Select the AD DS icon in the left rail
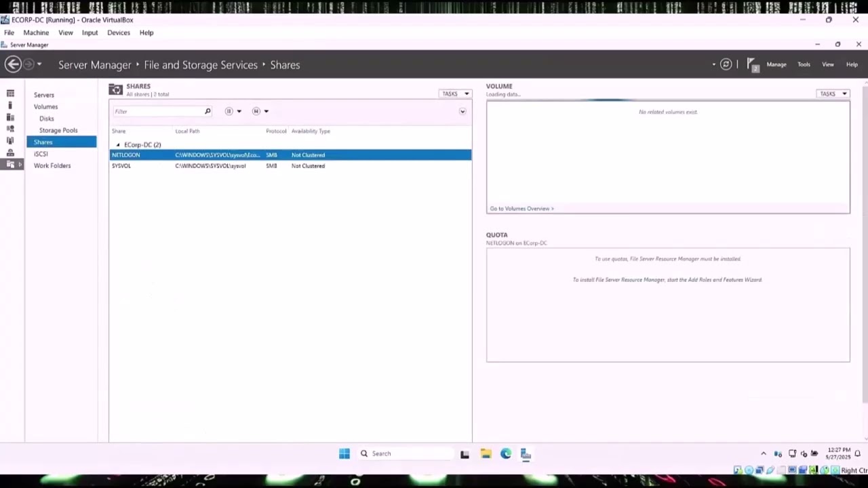The width and height of the screenshot is (868, 488). click(10, 129)
